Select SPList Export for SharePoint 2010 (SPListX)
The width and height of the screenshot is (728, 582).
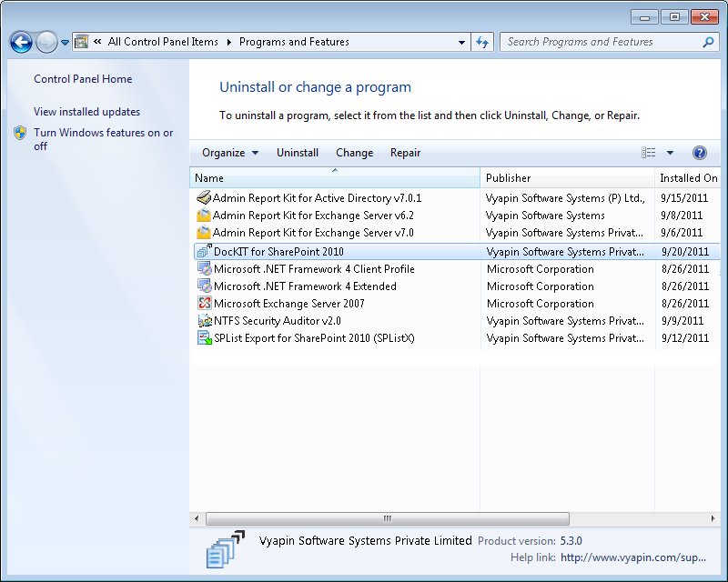coord(314,338)
